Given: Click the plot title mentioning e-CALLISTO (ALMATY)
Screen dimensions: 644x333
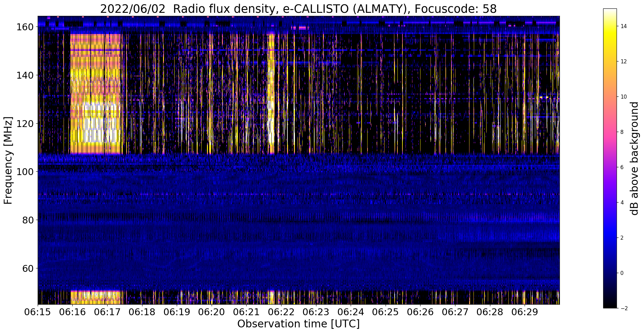Looking at the screenshot, I should [x=298, y=9].
